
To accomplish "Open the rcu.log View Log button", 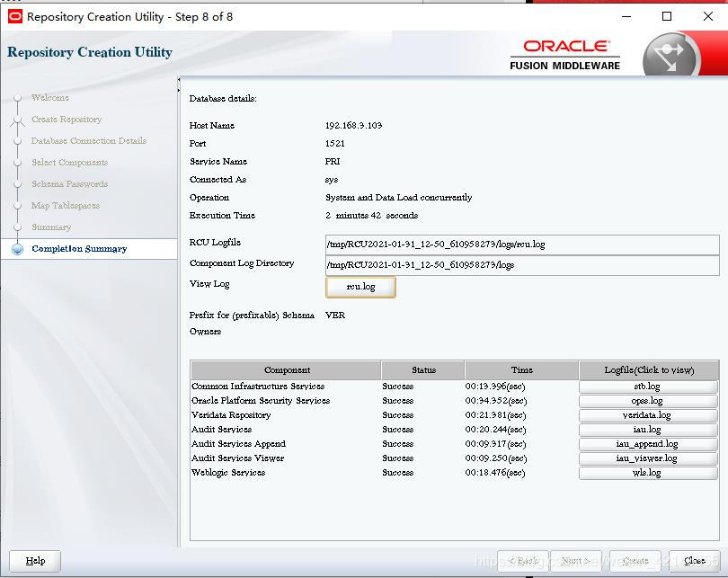I will coord(360,287).
